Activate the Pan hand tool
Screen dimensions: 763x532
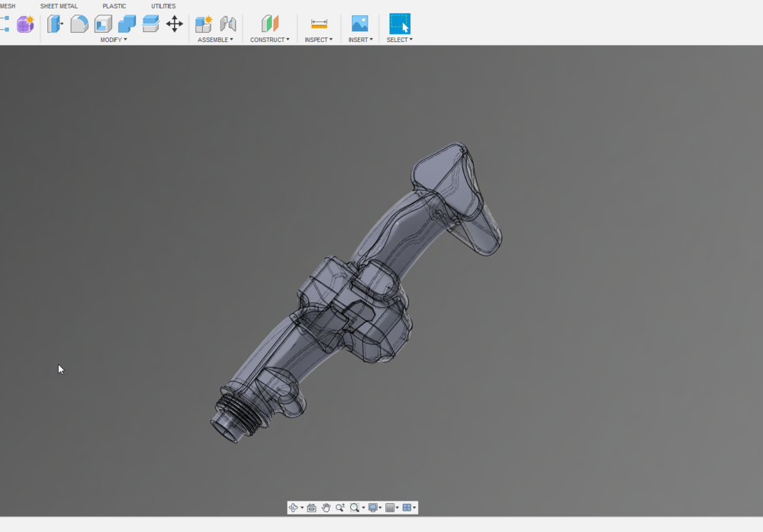[326, 508]
